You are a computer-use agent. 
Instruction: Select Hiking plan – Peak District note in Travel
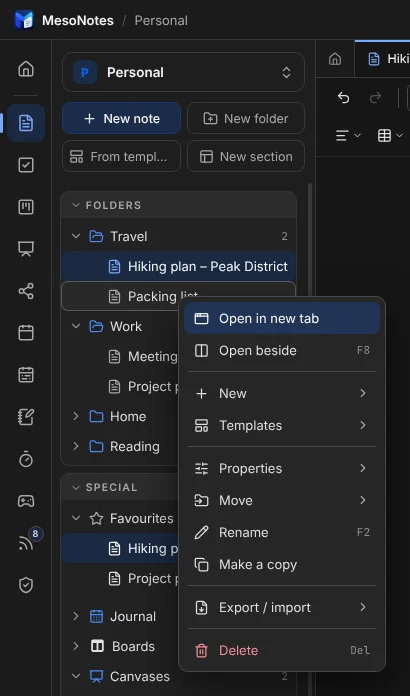[x=178, y=266]
